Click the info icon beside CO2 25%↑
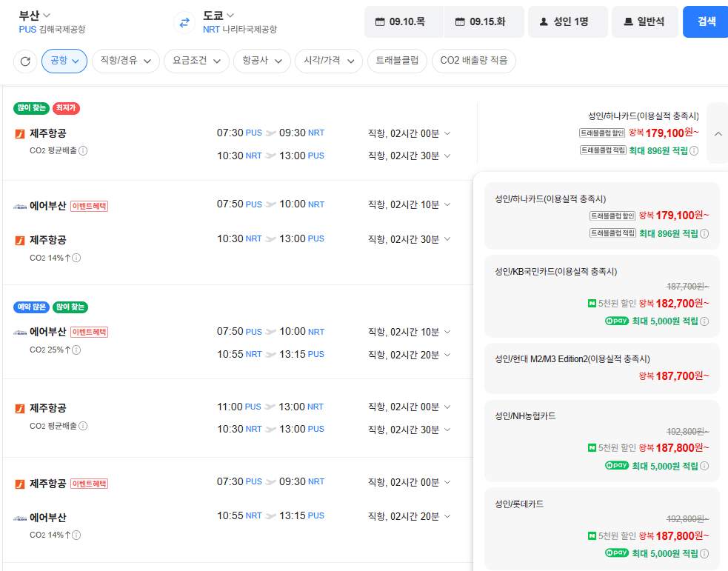728x571 pixels. pyautogui.click(x=76, y=350)
